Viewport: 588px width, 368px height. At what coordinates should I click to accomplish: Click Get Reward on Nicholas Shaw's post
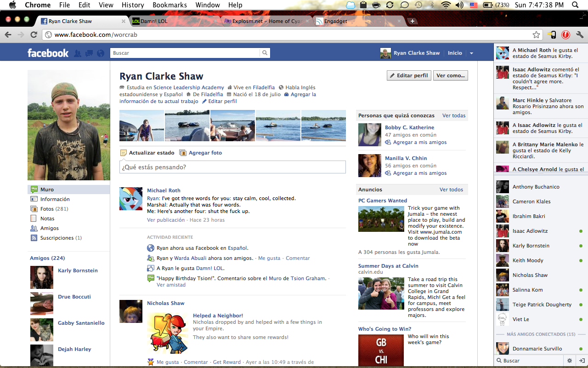(227, 362)
